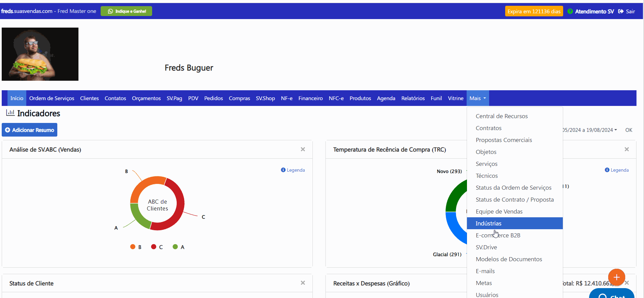Go to the Início tab
The width and height of the screenshot is (644, 298).
pyautogui.click(x=17, y=98)
